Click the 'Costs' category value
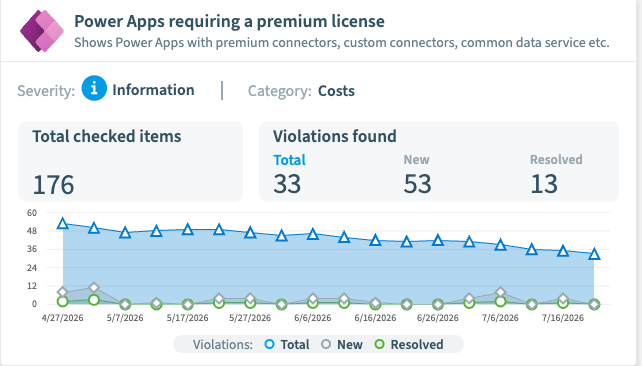642x366 pixels. [x=336, y=90]
